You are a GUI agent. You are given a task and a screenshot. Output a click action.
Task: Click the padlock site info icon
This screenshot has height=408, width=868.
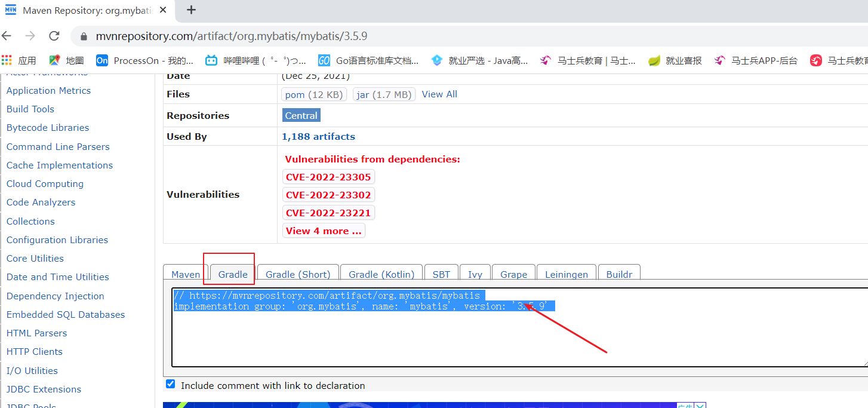click(84, 36)
